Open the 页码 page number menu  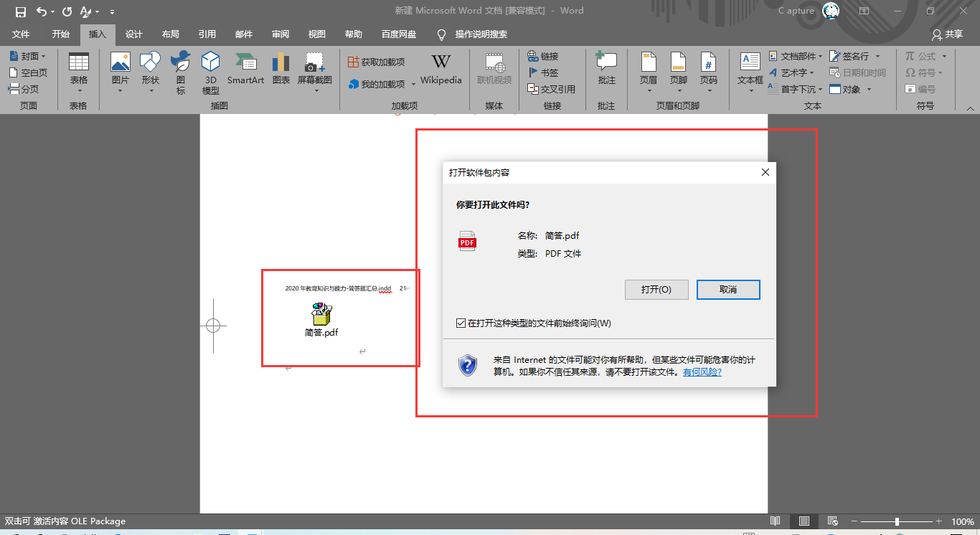(709, 73)
